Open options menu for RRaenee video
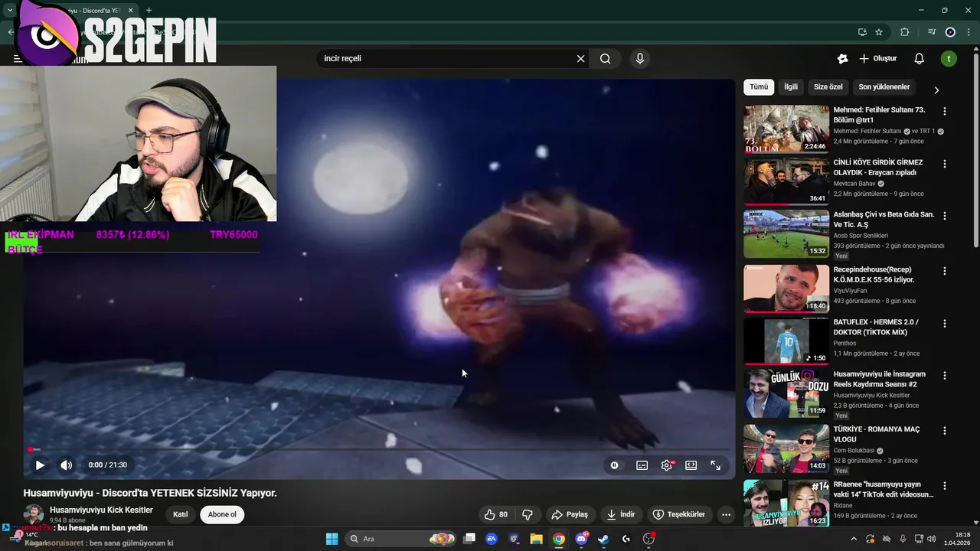Image resolution: width=980 pixels, height=551 pixels. click(x=944, y=486)
